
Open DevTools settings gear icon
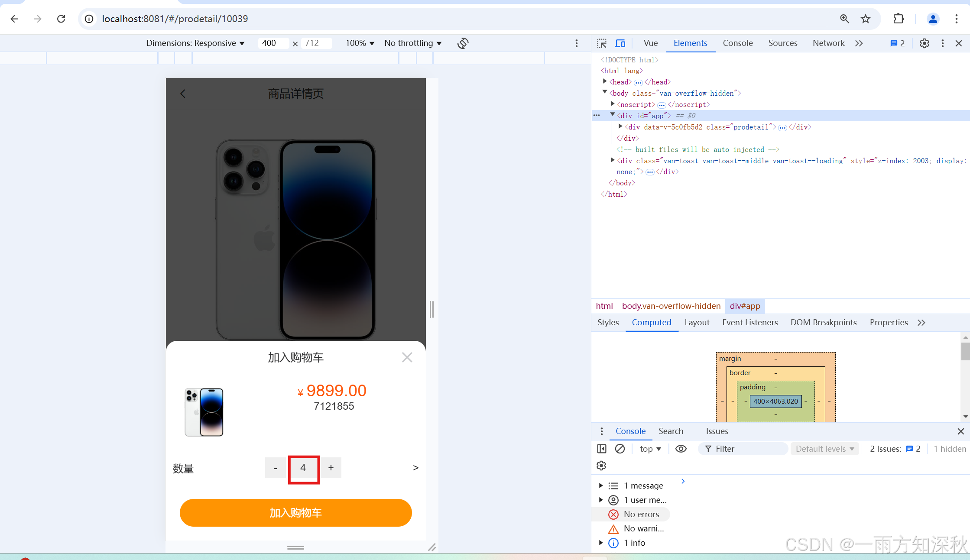point(924,43)
